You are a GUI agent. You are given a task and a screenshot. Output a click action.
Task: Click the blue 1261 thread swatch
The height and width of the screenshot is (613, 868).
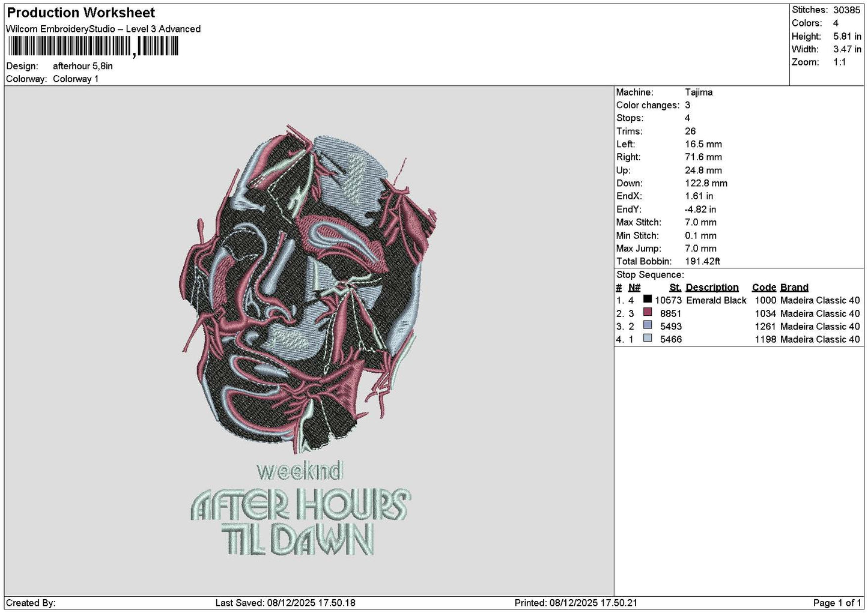[x=648, y=325]
